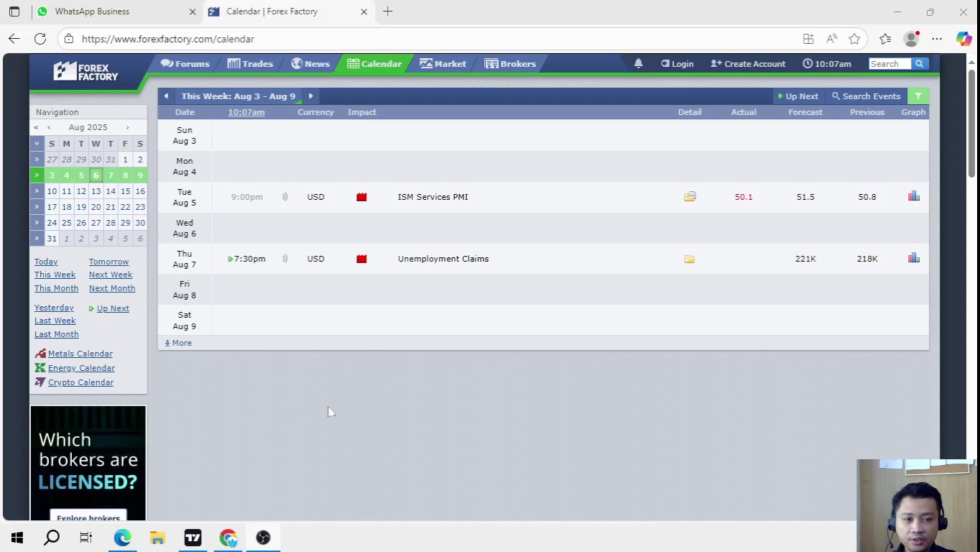The image size is (980, 552).
Task: Click Create Account link
Action: point(748,64)
